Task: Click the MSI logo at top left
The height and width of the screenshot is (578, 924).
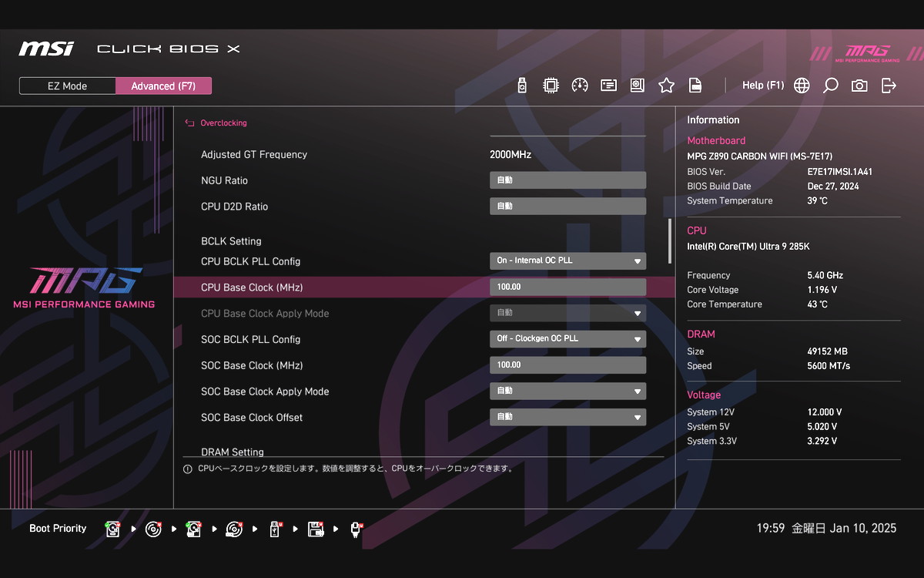Action: [x=47, y=49]
